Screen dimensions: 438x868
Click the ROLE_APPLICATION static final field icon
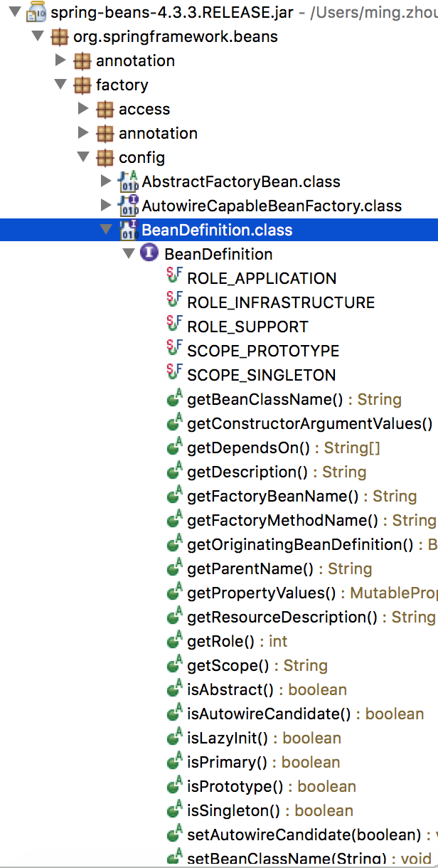[x=174, y=277]
